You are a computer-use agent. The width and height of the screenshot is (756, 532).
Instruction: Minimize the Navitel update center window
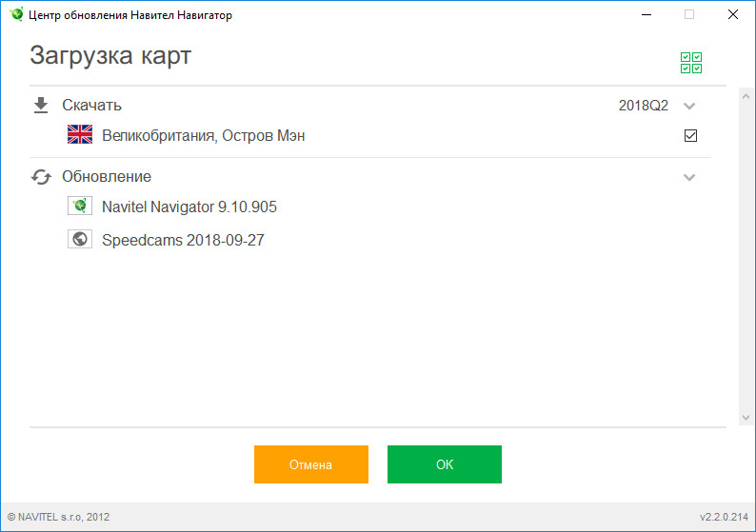[647, 14]
